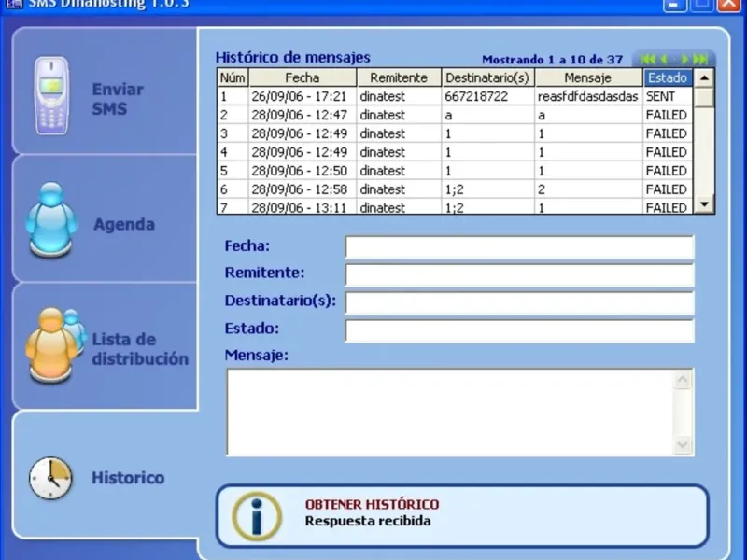Open the Lista de distribución tab
The image size is (747, 560).
(x=105, y=345)
